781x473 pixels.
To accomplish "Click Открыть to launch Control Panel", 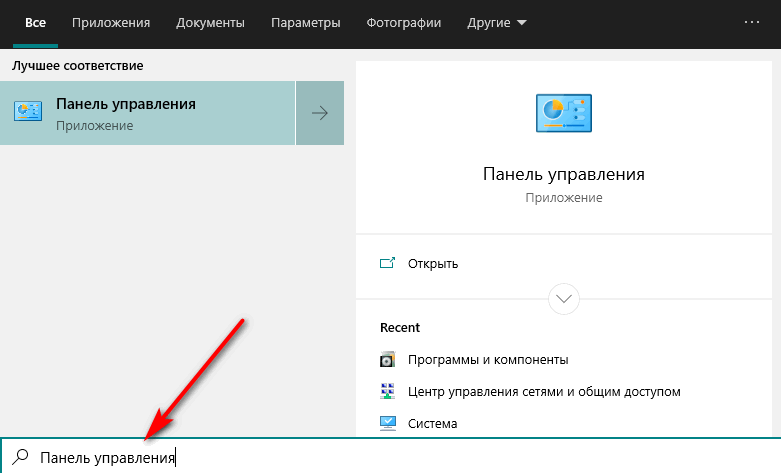I will click(433, 263).
